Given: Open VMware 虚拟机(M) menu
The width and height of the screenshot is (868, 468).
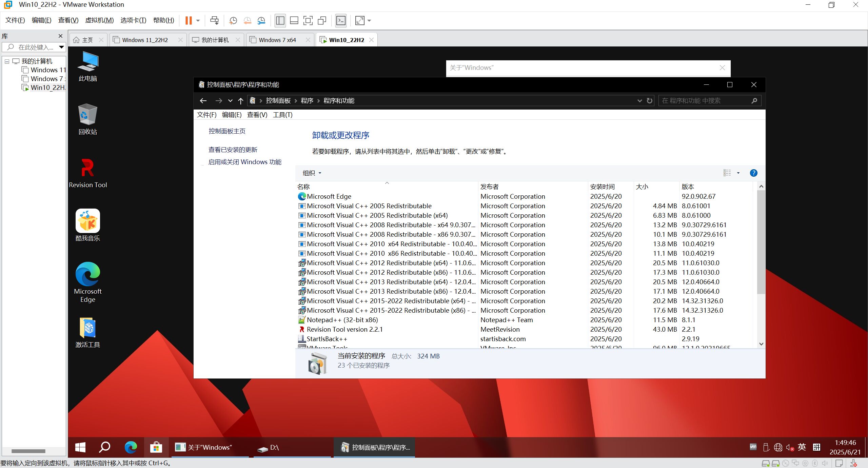Looking at the screenshot, I should click(x=99, y=20).
